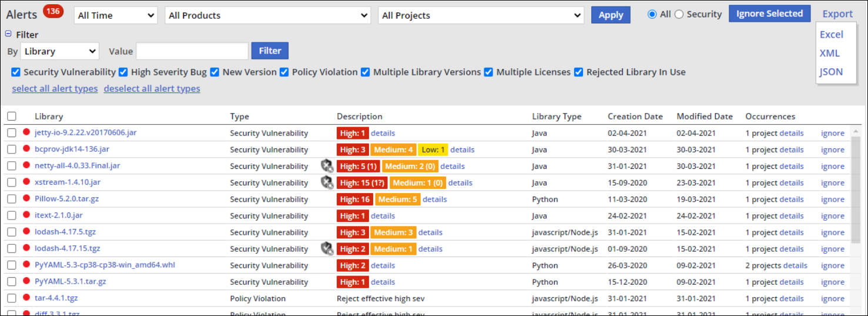
Task: Open the All Products dropdown
Action: click(267, 15)
